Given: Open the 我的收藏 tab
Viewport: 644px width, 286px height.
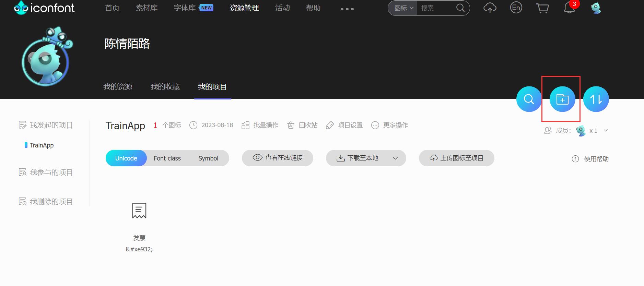Looking at the screenshot, I should coord(165,87).
